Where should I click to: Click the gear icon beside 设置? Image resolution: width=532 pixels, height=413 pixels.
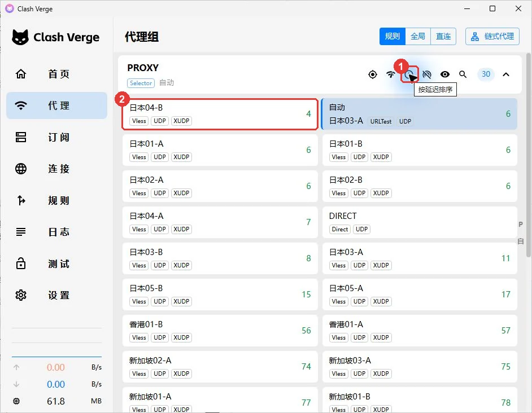(21, 295)
